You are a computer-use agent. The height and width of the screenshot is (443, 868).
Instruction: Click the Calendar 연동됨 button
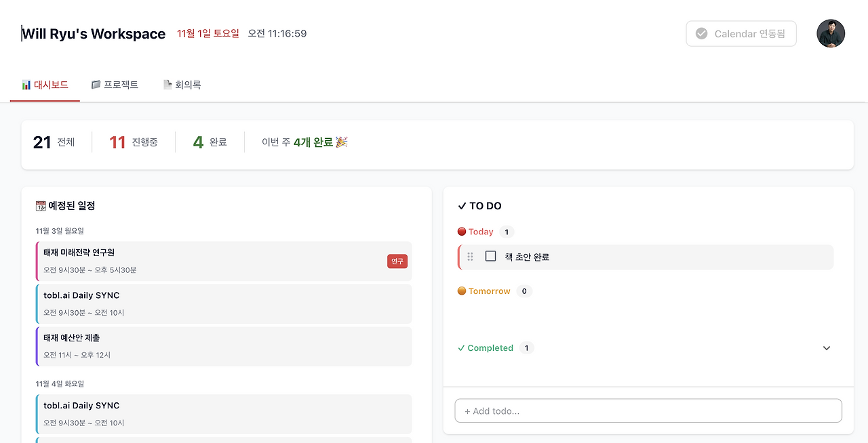tap(741, 33)
